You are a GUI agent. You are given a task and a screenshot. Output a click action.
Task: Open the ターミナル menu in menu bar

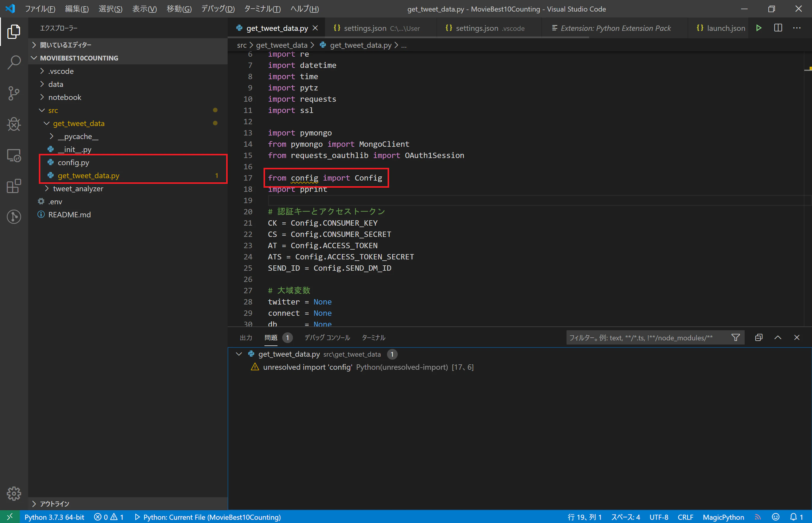(262, 9)
